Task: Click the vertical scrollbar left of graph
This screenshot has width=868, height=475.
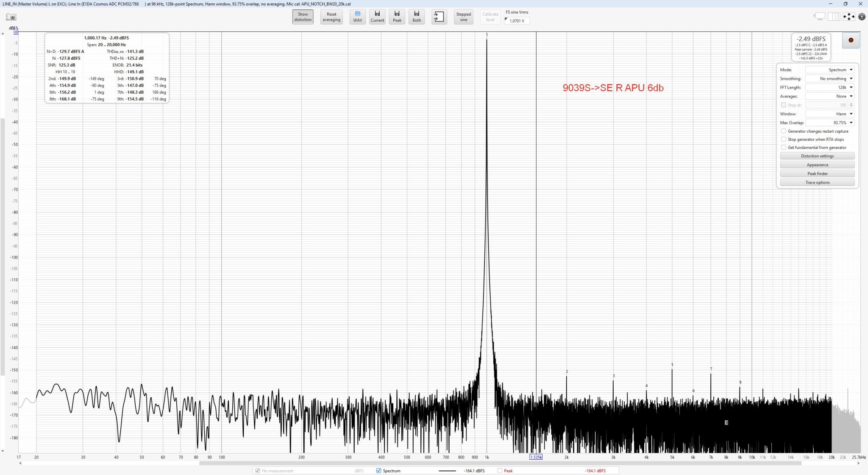Action: [3, 246]
